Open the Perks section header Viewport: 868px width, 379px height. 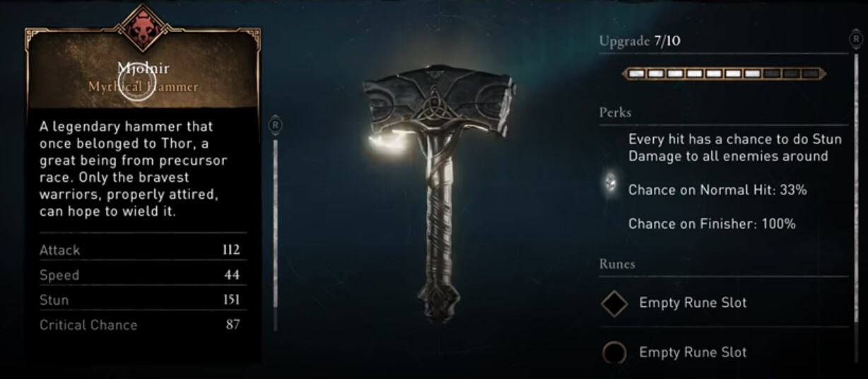tap(616, 112)
